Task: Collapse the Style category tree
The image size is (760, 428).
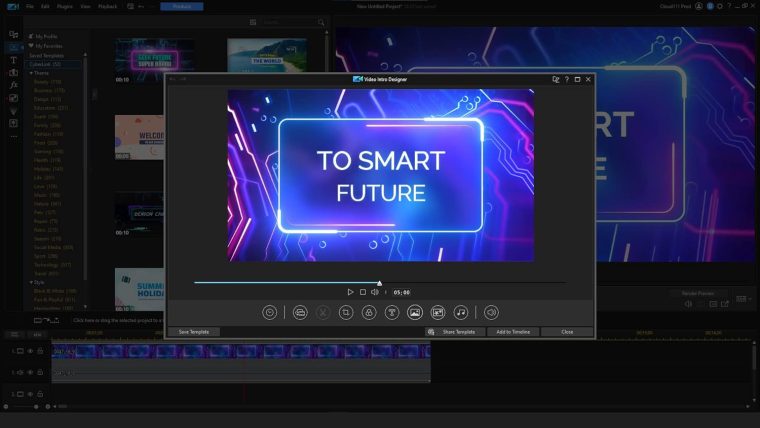Action: 31,282
